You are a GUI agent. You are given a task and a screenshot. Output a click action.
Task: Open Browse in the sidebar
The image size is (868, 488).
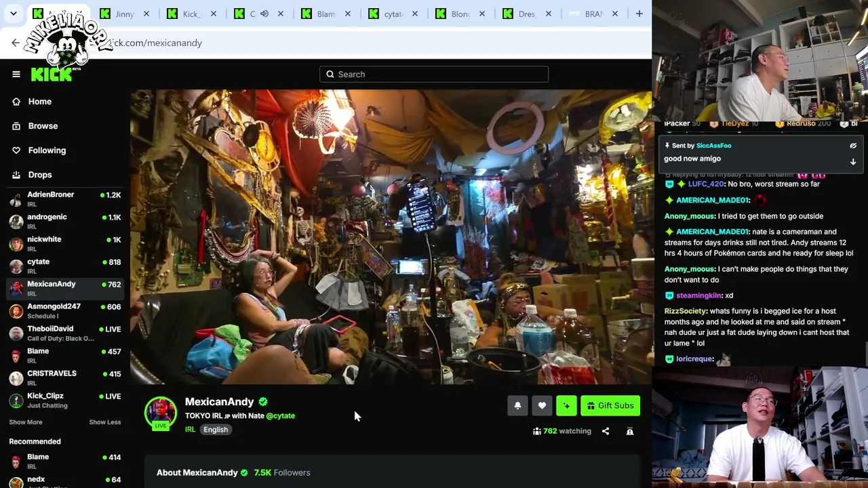point(43,126)
